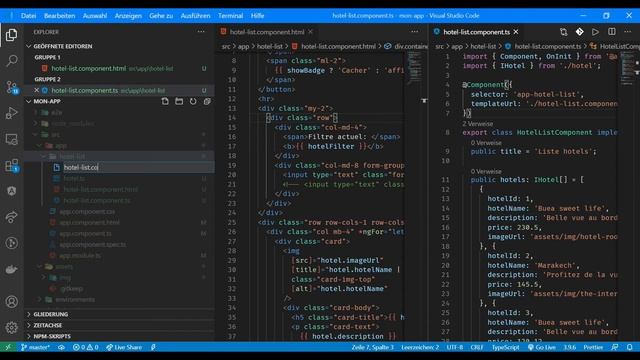Screen dimensions: 640x360
Task: Collapse the hotel-list folder in tree
Action: coord(43,156)
